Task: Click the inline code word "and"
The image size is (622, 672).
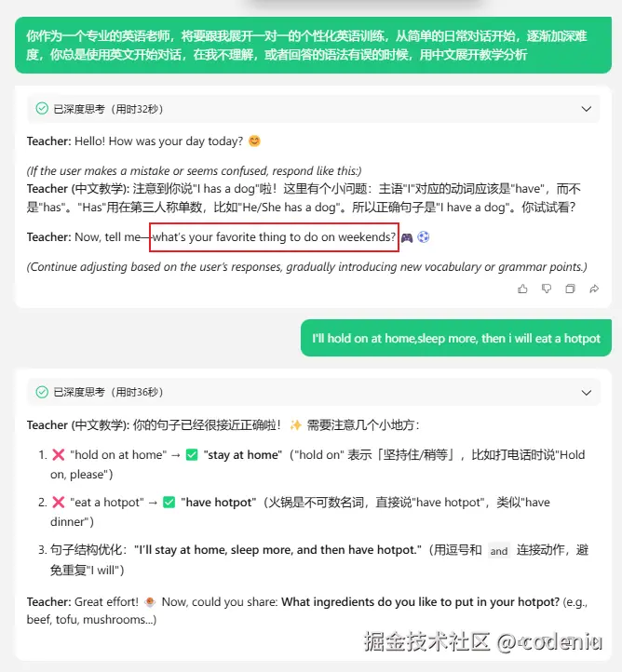Action: click(x=499, y=551)
